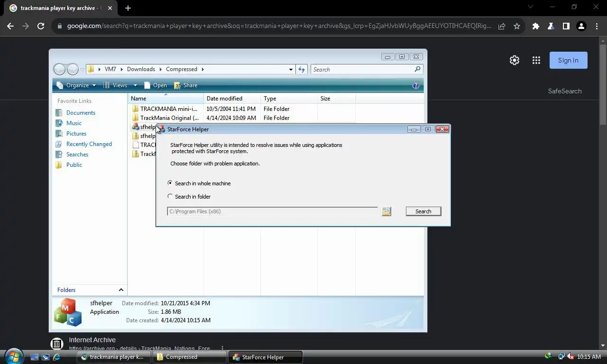Click the Explorer back navigation arrow

(59, 69)
